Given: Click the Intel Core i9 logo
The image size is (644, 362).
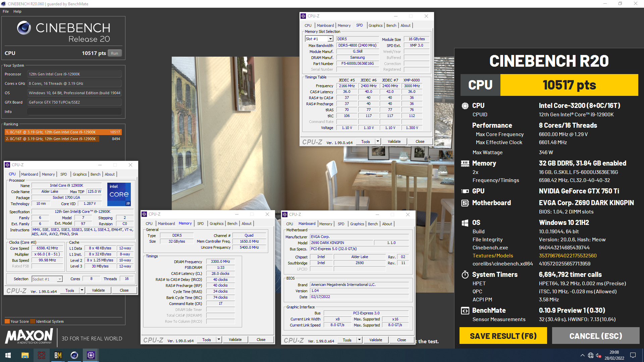Looking at the screenshot, I should pos(119,194).
